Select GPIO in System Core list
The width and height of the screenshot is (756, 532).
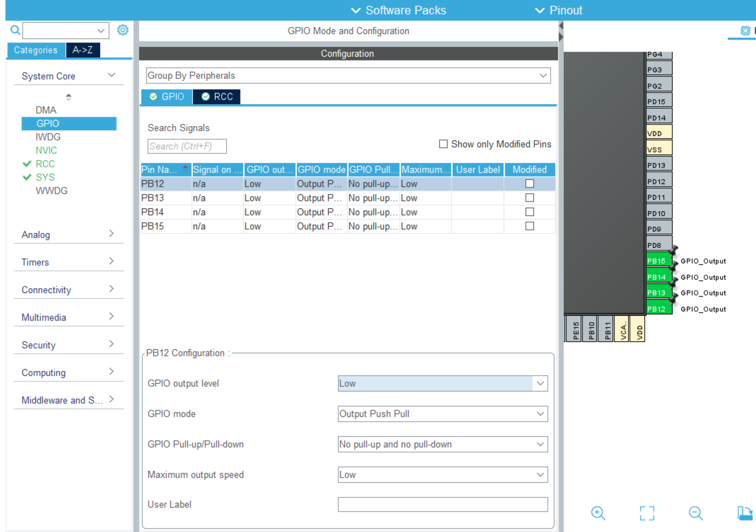click(x=69, y=123)
